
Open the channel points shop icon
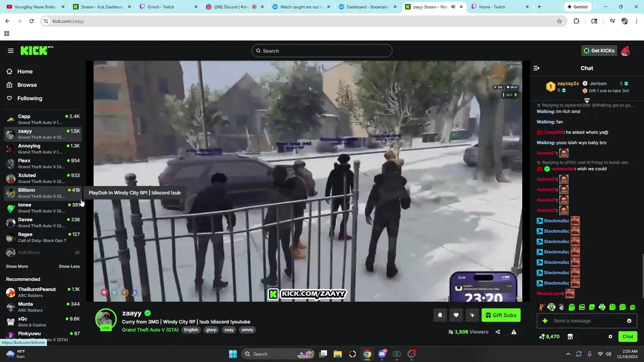coord(570,337)
